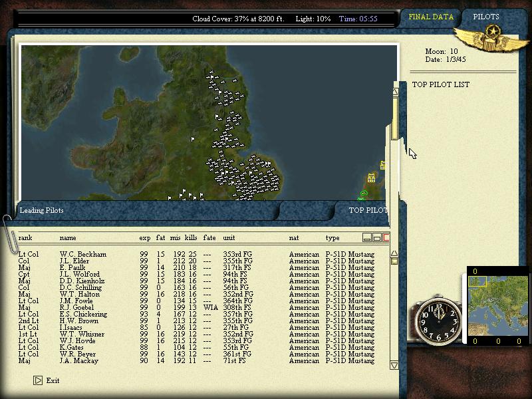532x399 pixels.
Task: Sort by the exp column header
Action: tap(145, 238)
